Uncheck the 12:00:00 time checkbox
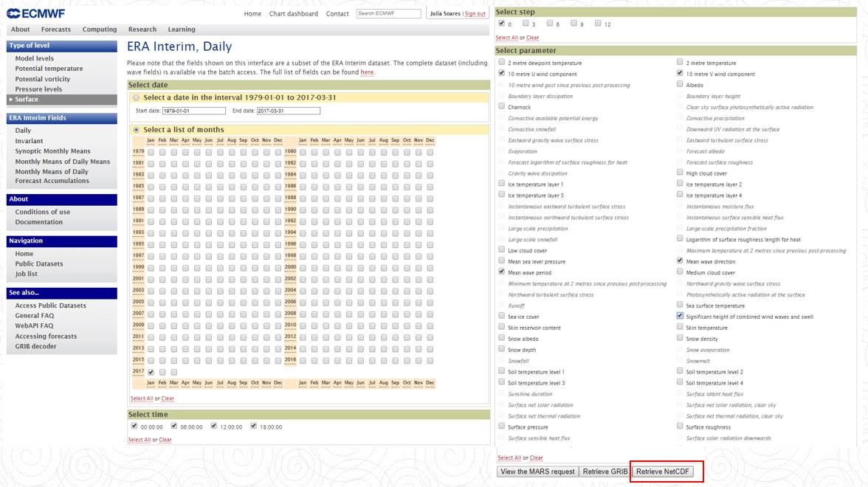868x487 pixels. pos(214,426)
